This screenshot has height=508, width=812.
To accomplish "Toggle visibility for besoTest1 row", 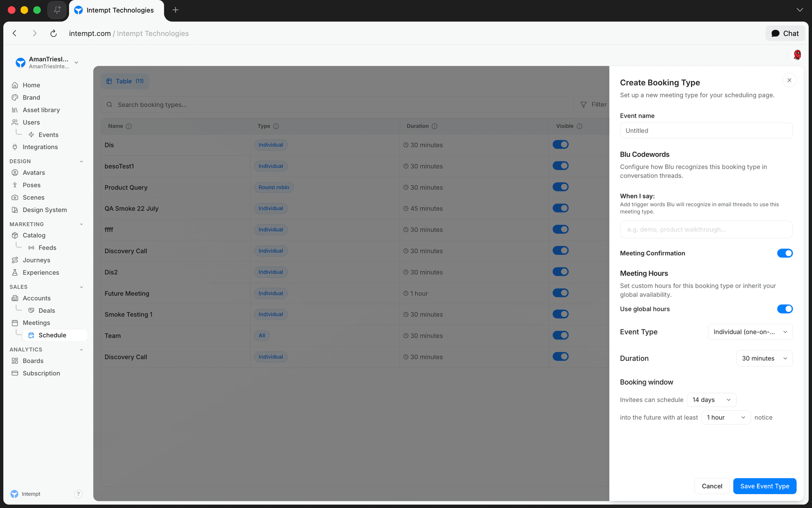I will click(560, 166).
